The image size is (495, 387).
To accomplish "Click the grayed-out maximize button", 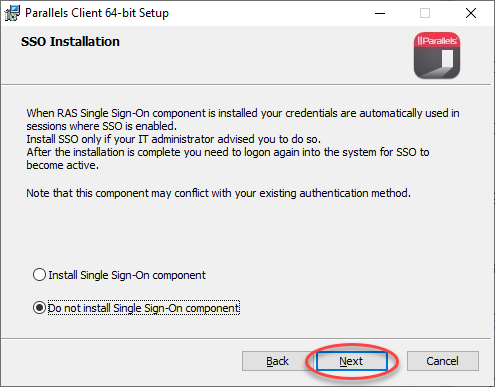I will click(x=425, y=13).
